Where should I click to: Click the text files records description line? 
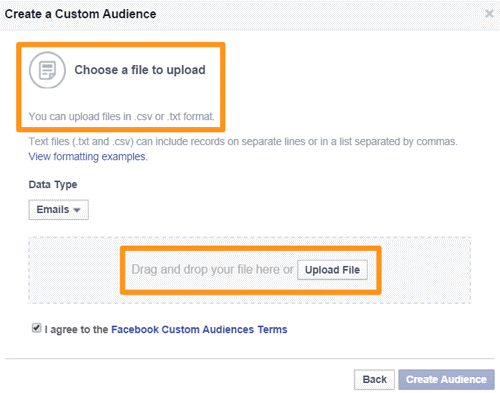point(243,142)
